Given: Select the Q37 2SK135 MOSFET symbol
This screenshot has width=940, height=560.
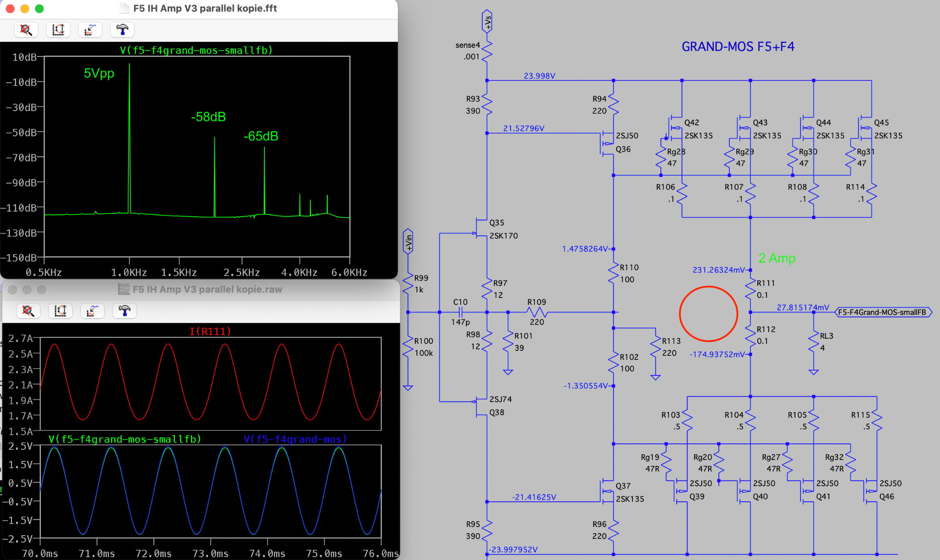Looking at the screenshot, I should coord(607,492).
